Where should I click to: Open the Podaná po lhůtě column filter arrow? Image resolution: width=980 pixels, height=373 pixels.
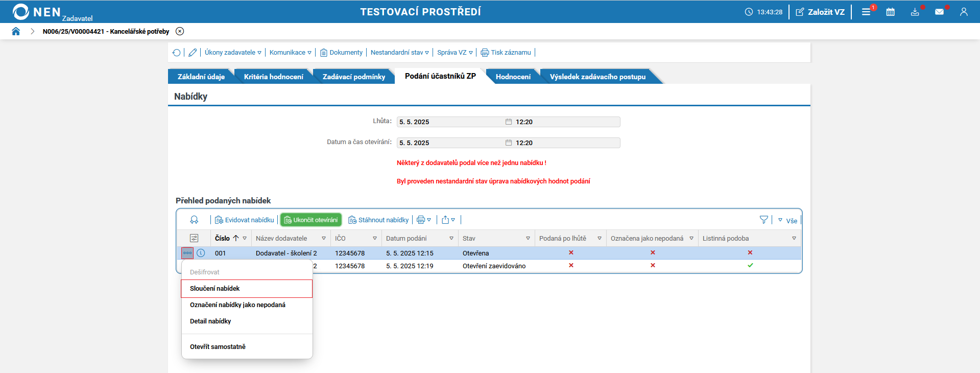pyautogui.click(x=600, y=239)
